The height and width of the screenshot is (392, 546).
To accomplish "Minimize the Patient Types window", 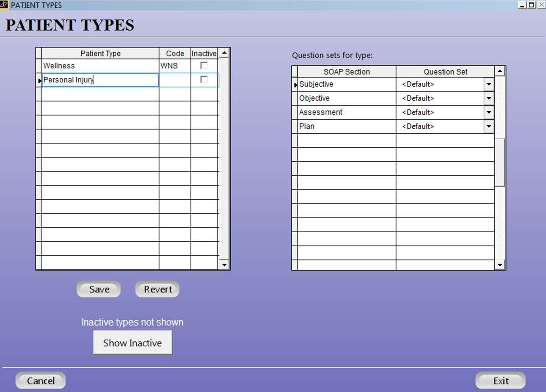I will point(522,5).
